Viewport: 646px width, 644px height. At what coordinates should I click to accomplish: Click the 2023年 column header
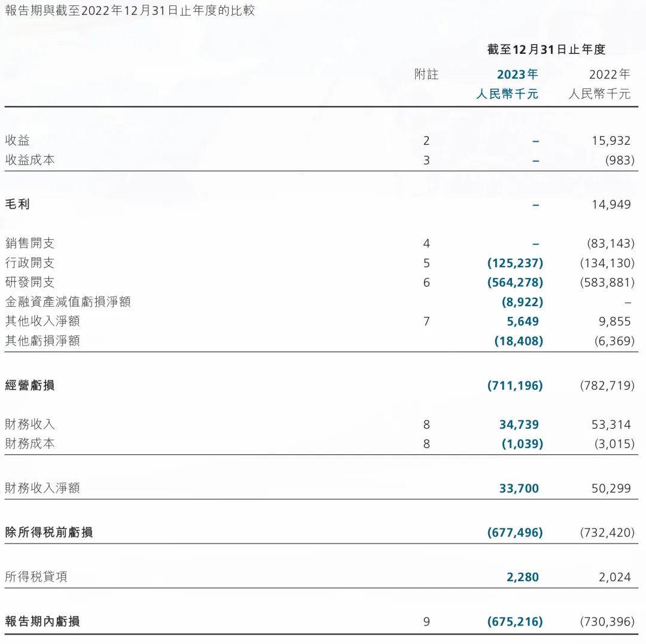point(517,75)
